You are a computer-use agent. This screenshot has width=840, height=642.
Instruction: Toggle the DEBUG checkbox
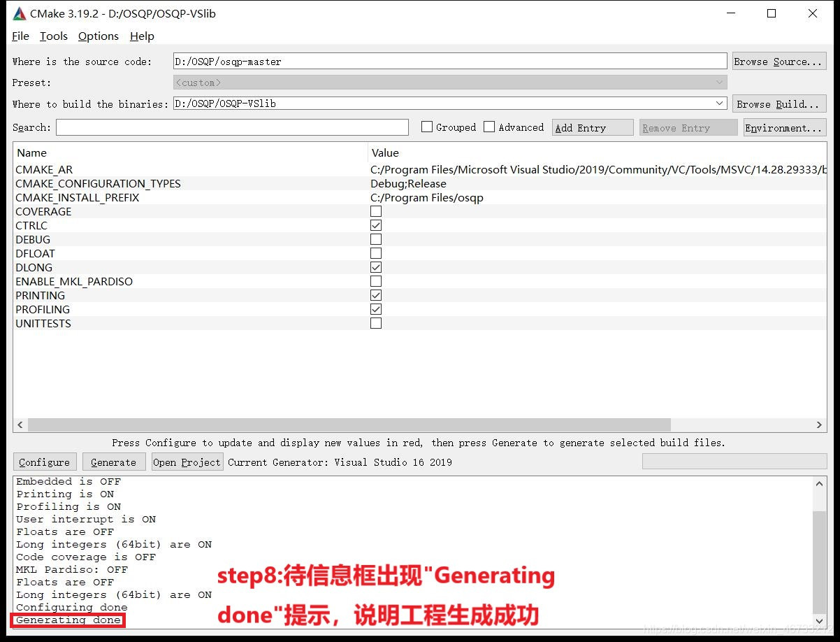point(376,239)
